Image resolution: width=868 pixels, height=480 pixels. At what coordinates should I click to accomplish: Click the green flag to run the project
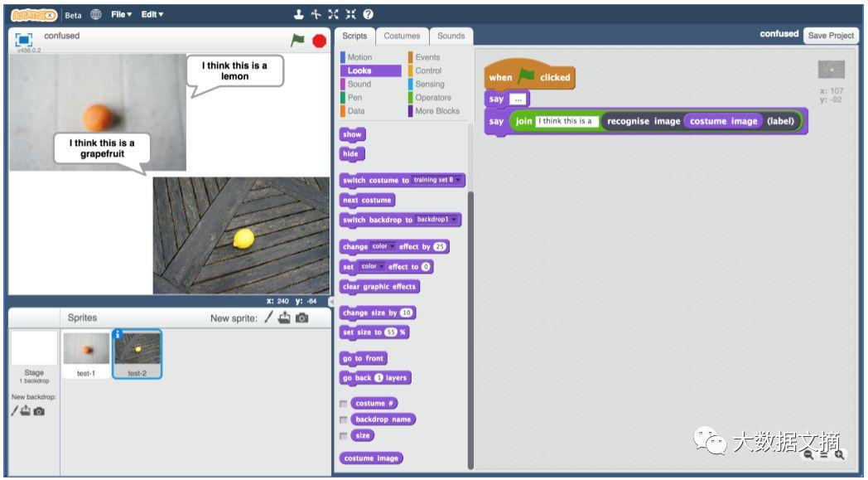click(297, 40)
